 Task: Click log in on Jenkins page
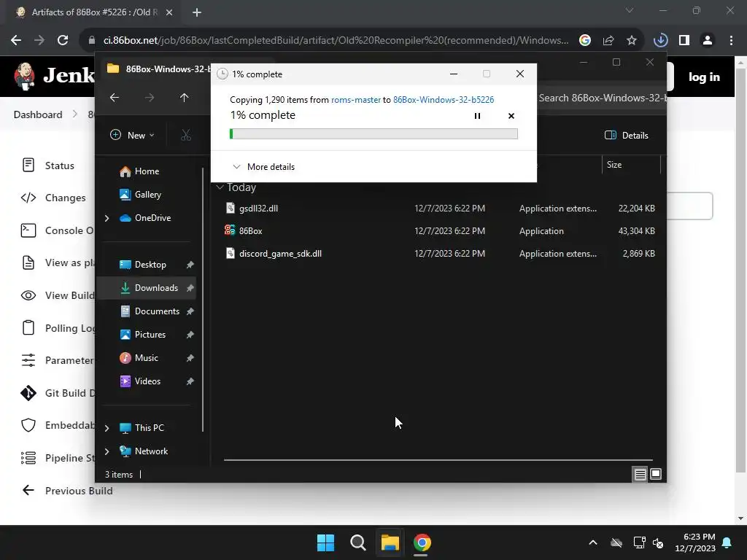(x=704, y=77)
